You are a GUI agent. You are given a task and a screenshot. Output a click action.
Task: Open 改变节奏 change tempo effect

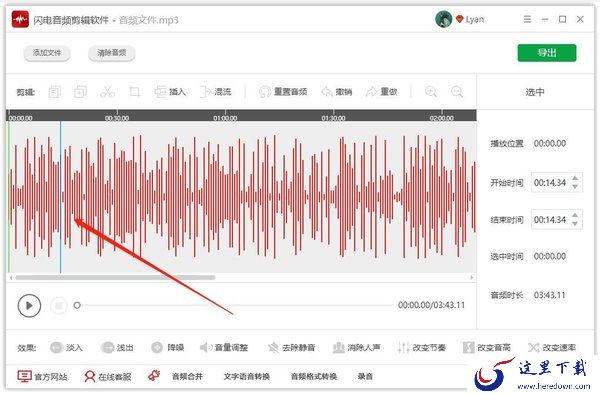422,347
